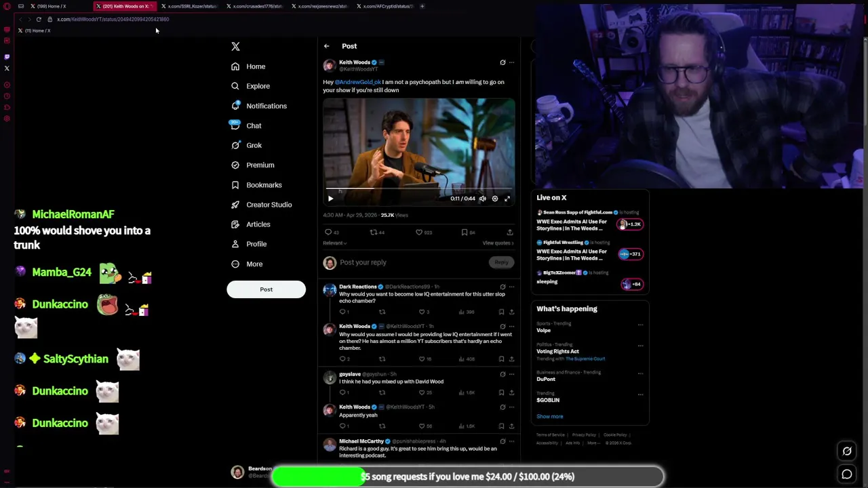Click the @AndrewGold_ok mention
The width and height of the screenshot is (868, 488).
[x=357, y=82]
